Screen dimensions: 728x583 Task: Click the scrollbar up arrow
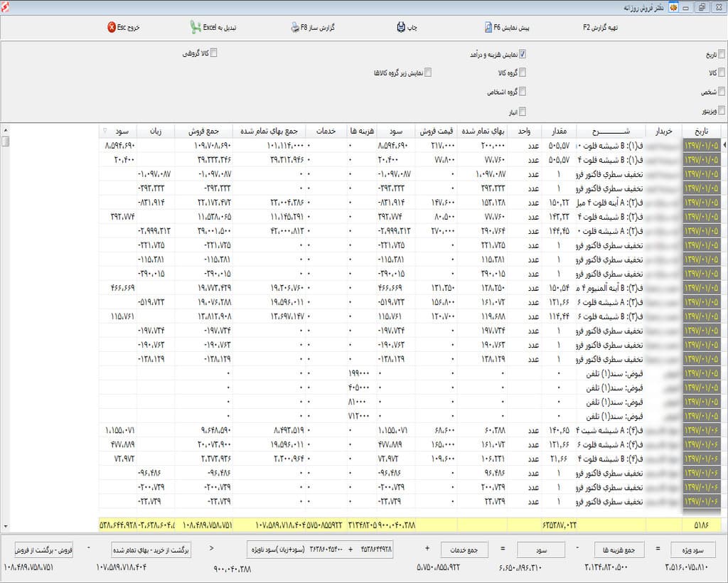click(x=5, y=130)
